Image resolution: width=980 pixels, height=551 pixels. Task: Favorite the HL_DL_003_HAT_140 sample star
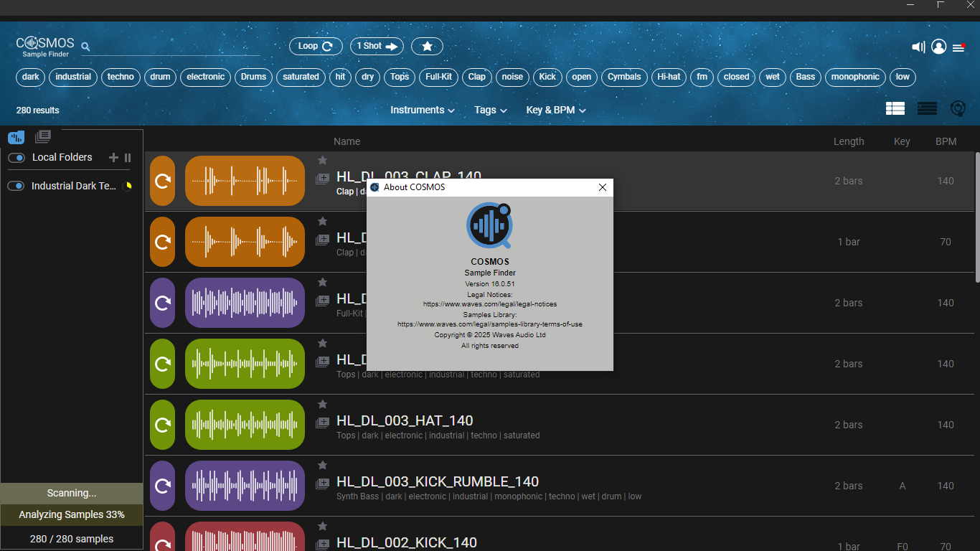pos(323,405)
